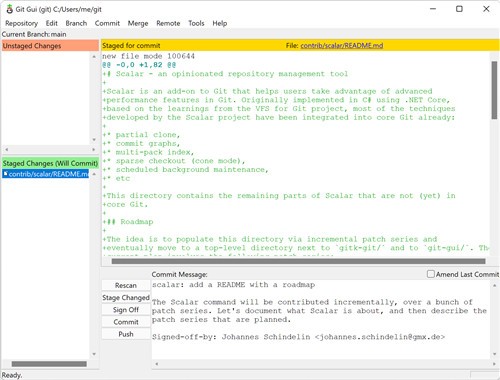Click the Staged Changes (Will Commit) header
500x380 pixels.
[50, 163]
